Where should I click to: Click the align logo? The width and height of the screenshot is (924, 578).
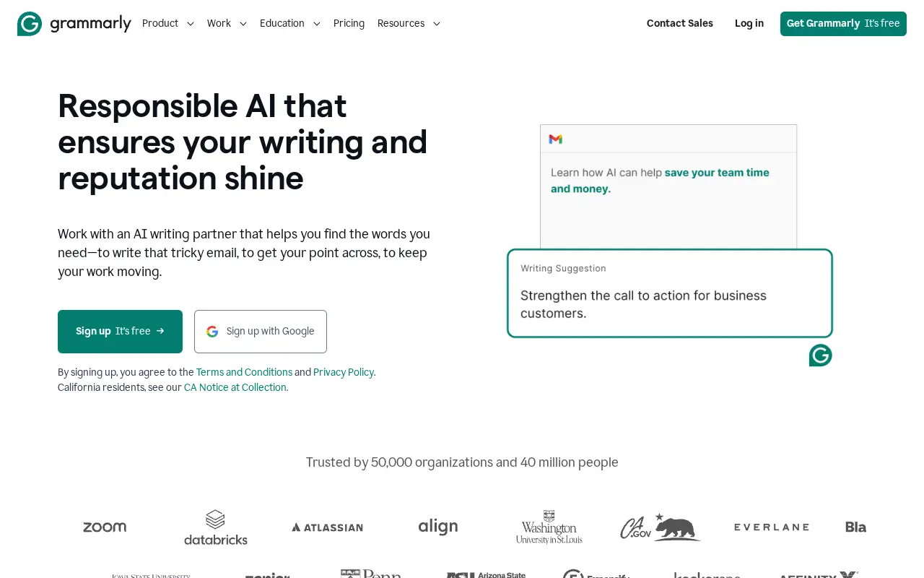pyautogui.click(x=438, y=527)
